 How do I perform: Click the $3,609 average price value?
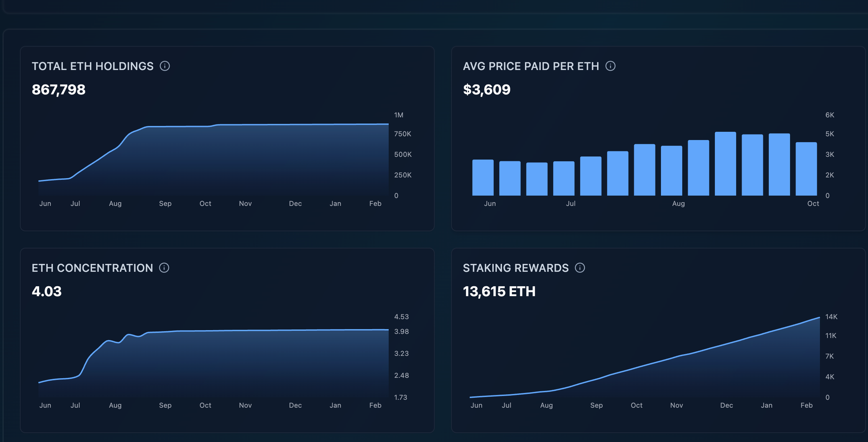[487, 90]
